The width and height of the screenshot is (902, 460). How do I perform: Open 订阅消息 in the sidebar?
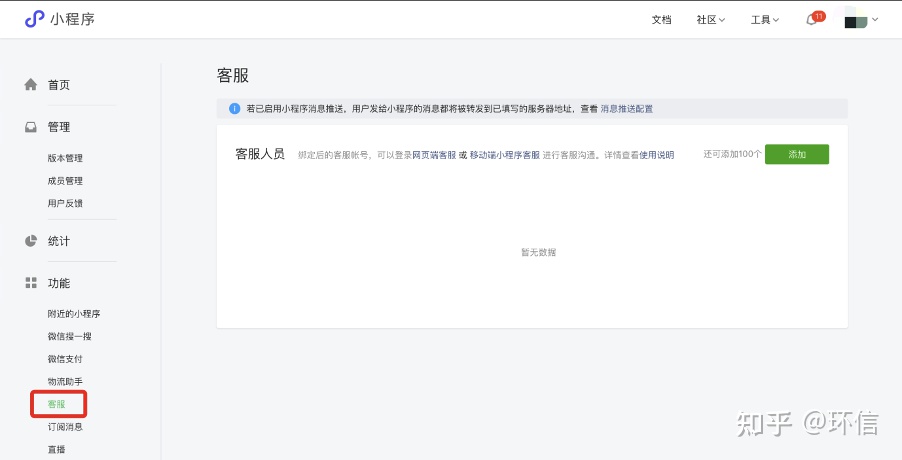[x=65, y=427]
